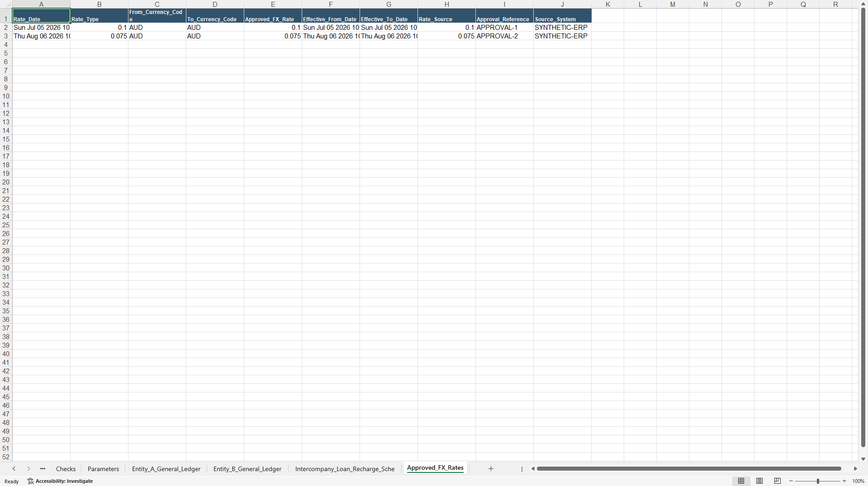Select column R header
Screen dimensions: 868x486
(835, 5)
